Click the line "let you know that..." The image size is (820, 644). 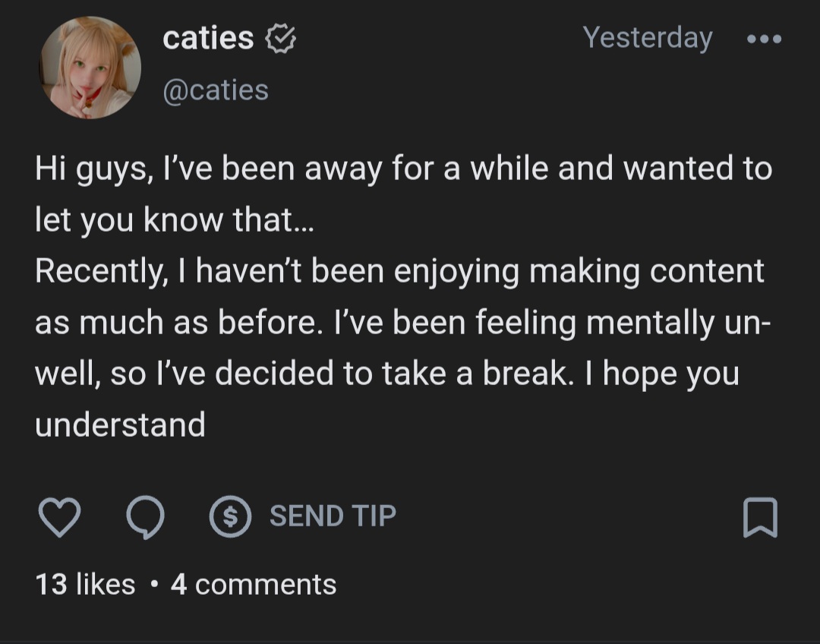click(x=174, y=220)
